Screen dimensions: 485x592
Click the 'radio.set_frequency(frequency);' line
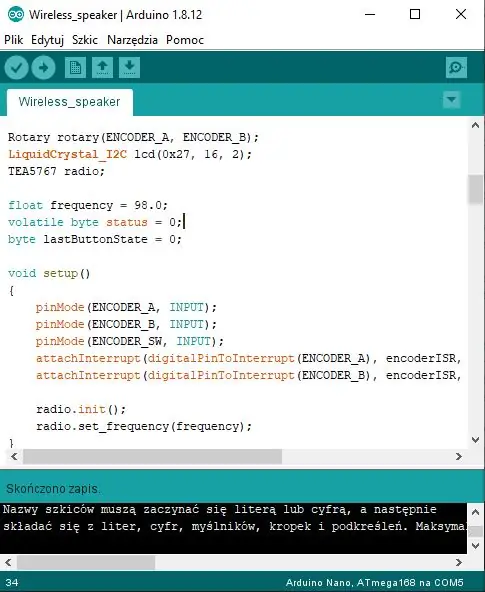click(x=144, y=426)
